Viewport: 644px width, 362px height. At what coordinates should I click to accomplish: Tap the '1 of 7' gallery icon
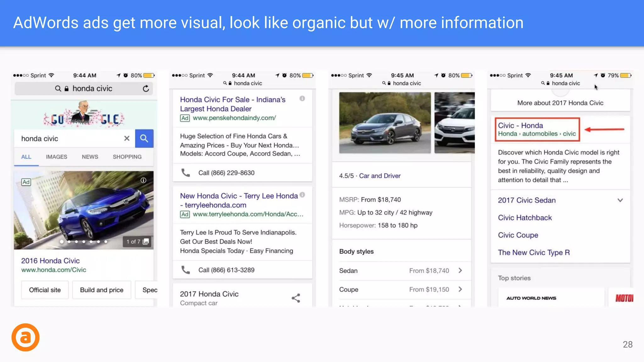(x=146, y=241)
